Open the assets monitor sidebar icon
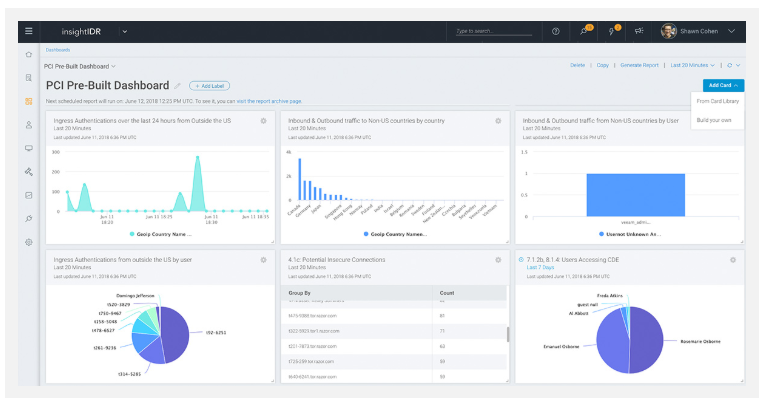762x400 pixels. [x=29, y=148]
